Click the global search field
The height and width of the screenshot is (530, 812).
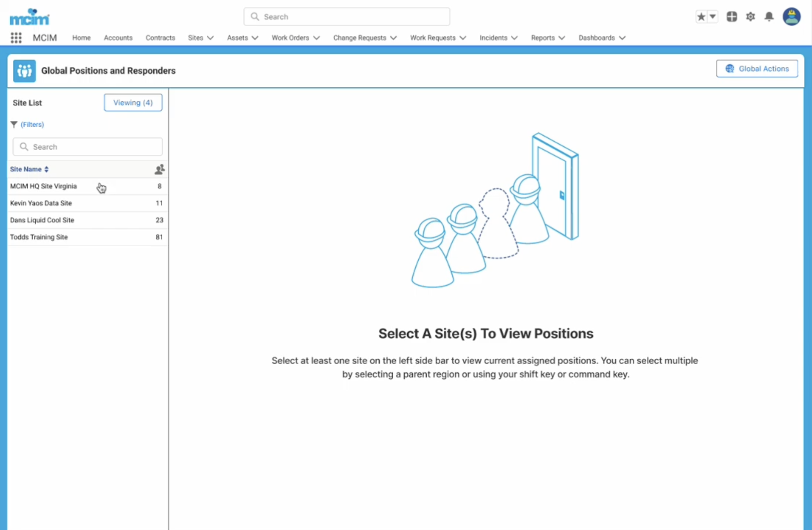[347, 17]
